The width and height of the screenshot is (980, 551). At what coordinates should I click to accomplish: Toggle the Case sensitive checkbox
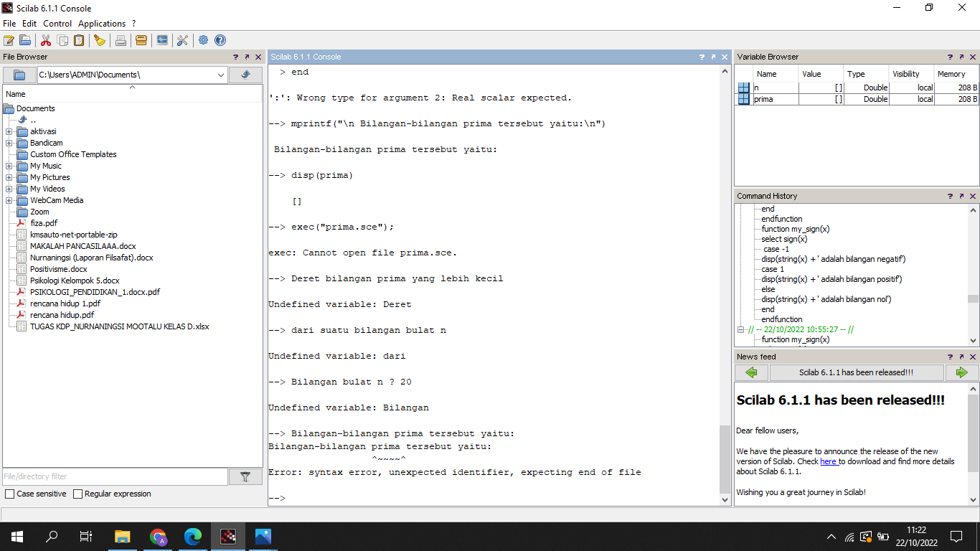tap(9, 494)
